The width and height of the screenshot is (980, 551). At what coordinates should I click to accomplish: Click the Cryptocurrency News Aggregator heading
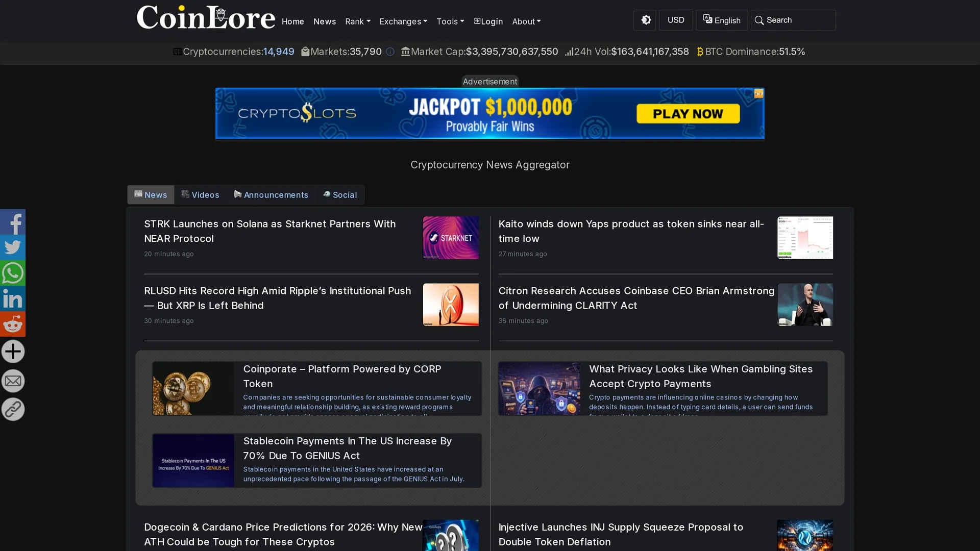point(490,165)
